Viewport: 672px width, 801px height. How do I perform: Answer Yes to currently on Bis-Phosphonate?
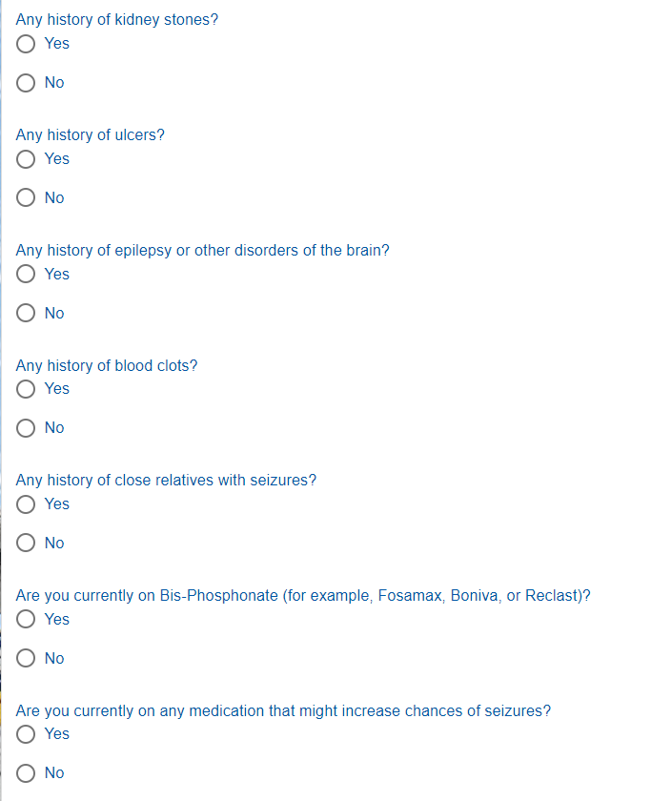click(x=27, y=620)
